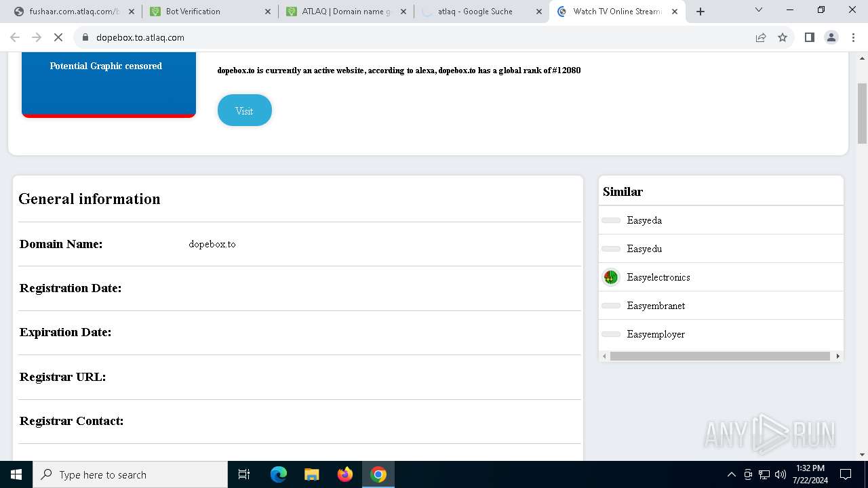Click the Chrome icon on the taskbar
Viewport: 868px width, 488px height.
point(378,474)
